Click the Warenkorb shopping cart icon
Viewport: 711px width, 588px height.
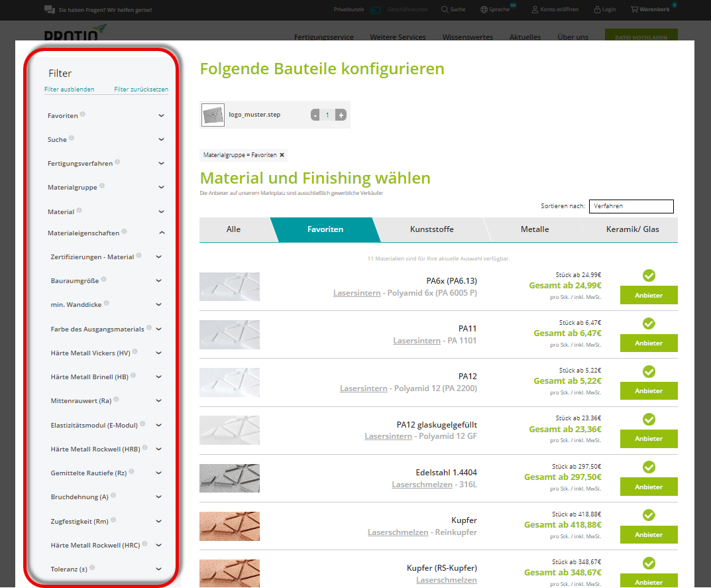(634, 10)
